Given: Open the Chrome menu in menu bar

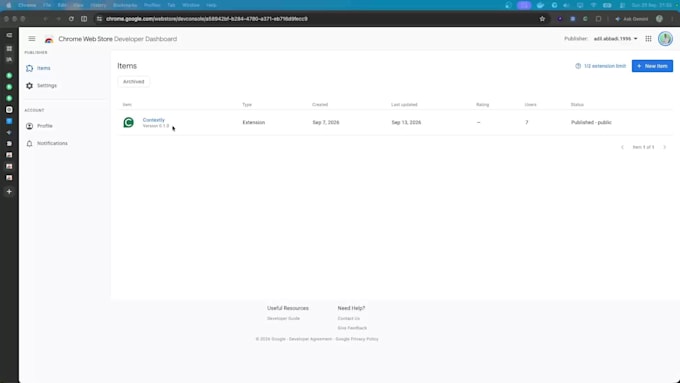Looking at the screenshot, I should [27, 5].
